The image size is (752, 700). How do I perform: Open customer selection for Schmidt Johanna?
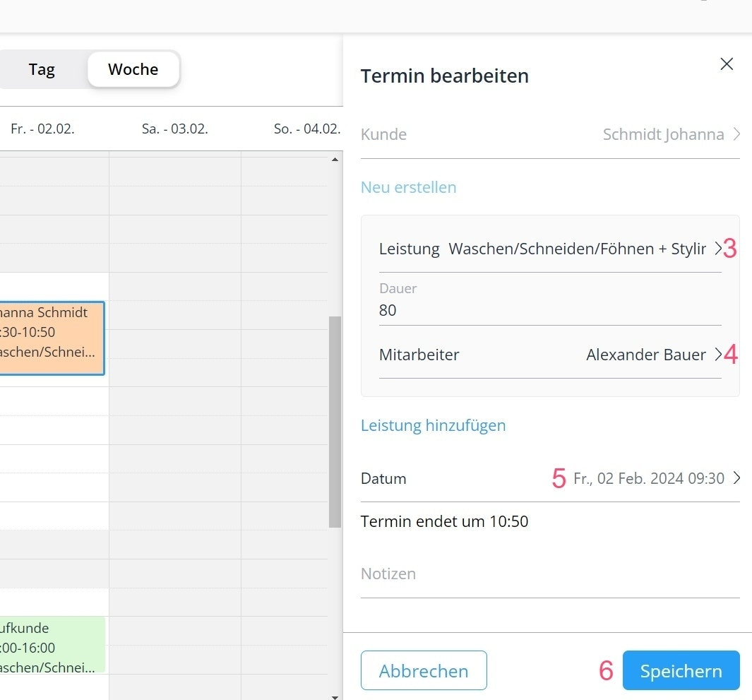pos(736,134)
